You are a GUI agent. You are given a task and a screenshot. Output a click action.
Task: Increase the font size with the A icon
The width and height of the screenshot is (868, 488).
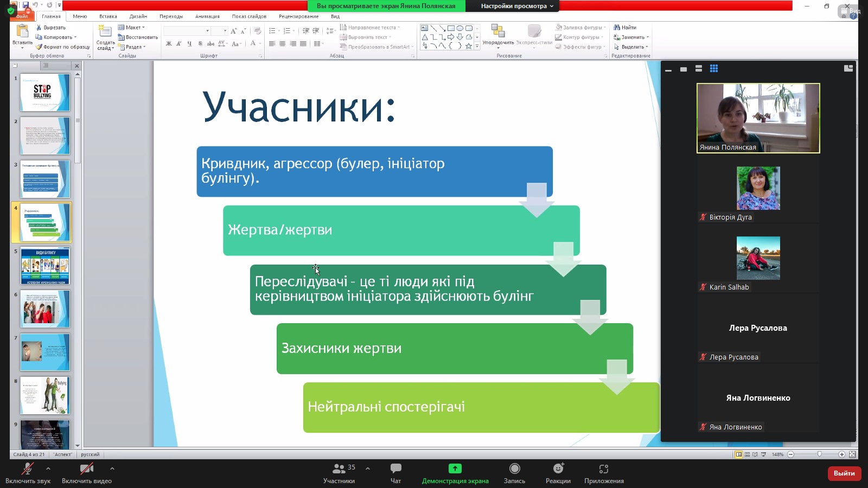(x=234, y=31)
